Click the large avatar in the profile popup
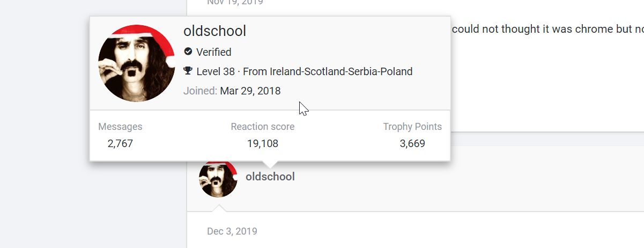 [137, 63]
